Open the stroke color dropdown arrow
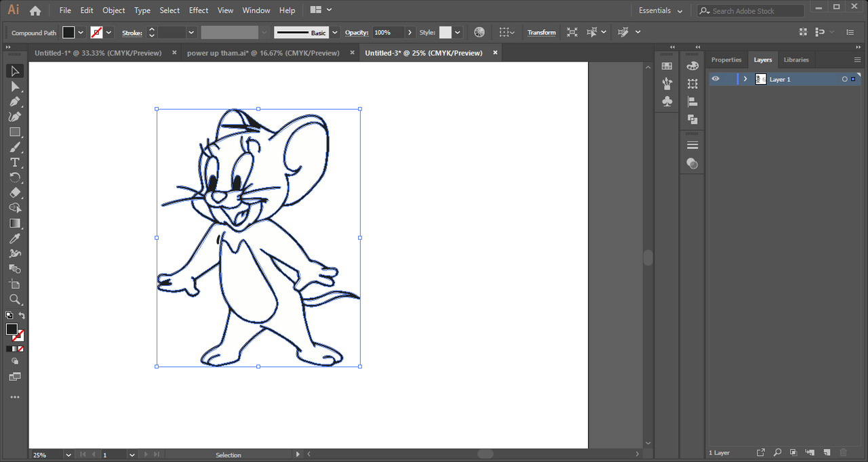 click(108, 33)
